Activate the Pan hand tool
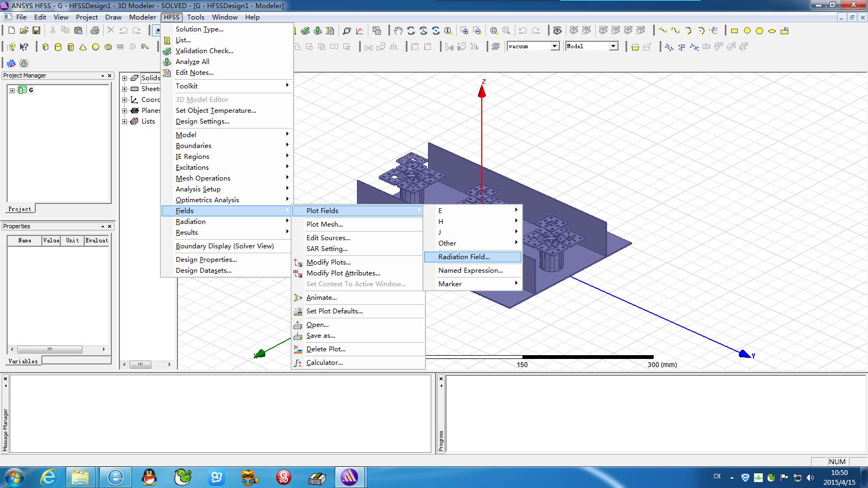The width and height of the screenshot is (868, 488). click(398, 31)
